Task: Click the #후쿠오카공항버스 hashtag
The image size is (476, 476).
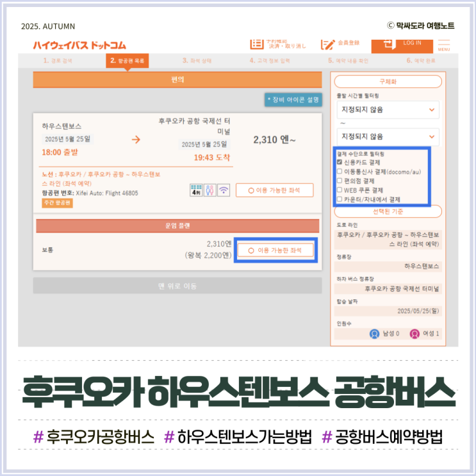Action: point(94,437)
